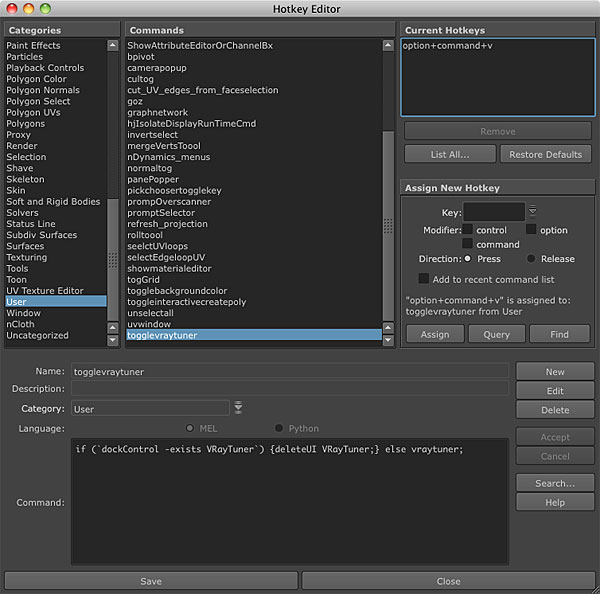
Task: Click the Categories list scrollbar thumb
Action: 112,259
